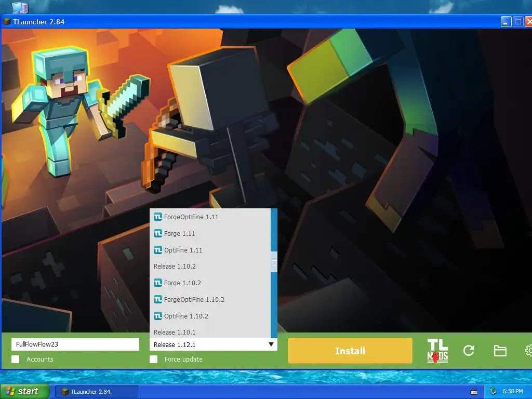Screen dimensions: 532x399
Task: Click TL icon beside Forge 1.11
Action: [x=158, y=233]
